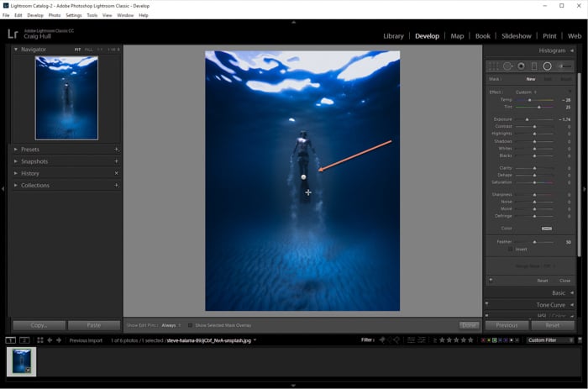Switch to the Slideshow module

(x=517, y=36)
